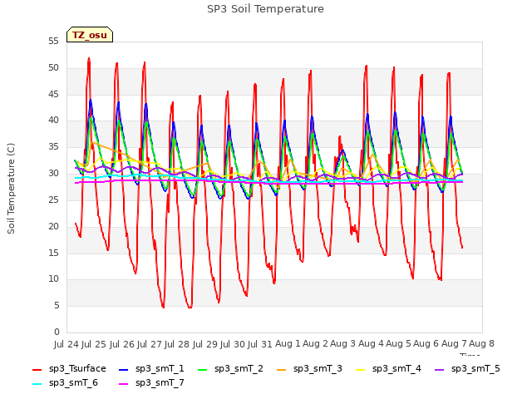Click the orange sp3_smT_3 legend swatch
This screenshot has width=532, height=399.
point(282,369)
